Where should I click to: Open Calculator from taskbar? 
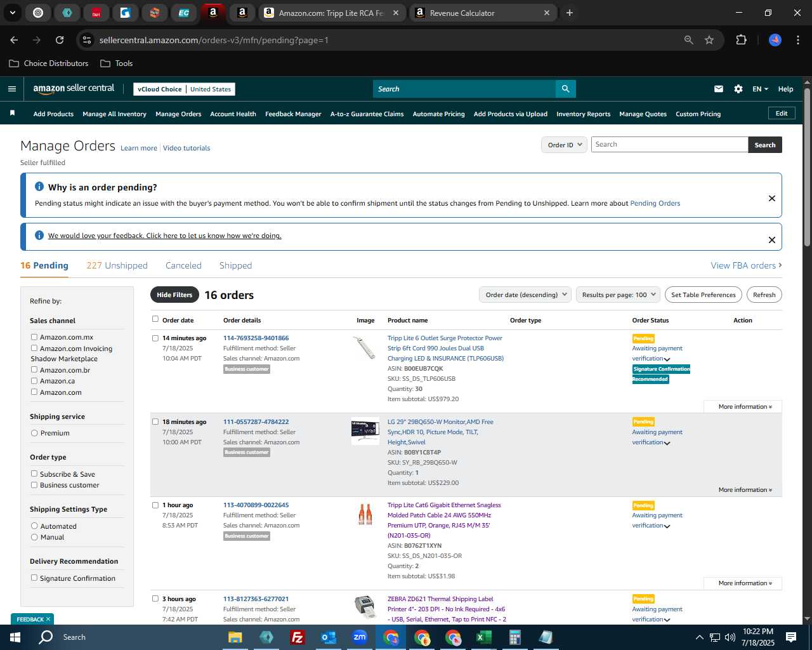point(515,637)
